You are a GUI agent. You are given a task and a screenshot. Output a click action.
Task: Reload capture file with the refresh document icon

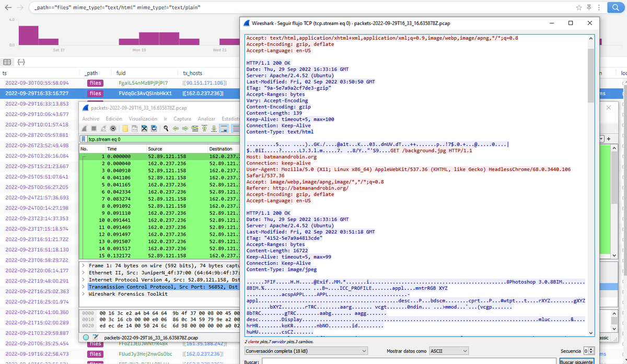point(154,128)
